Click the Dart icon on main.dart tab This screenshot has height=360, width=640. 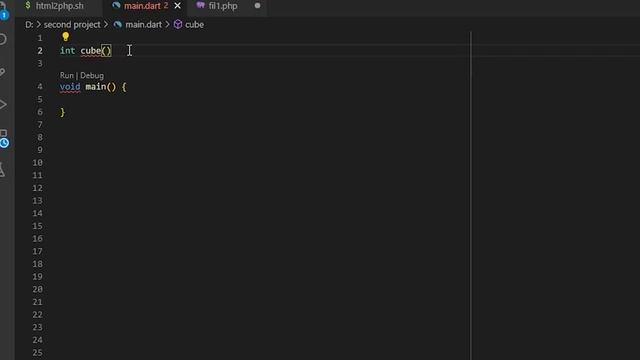116,5
